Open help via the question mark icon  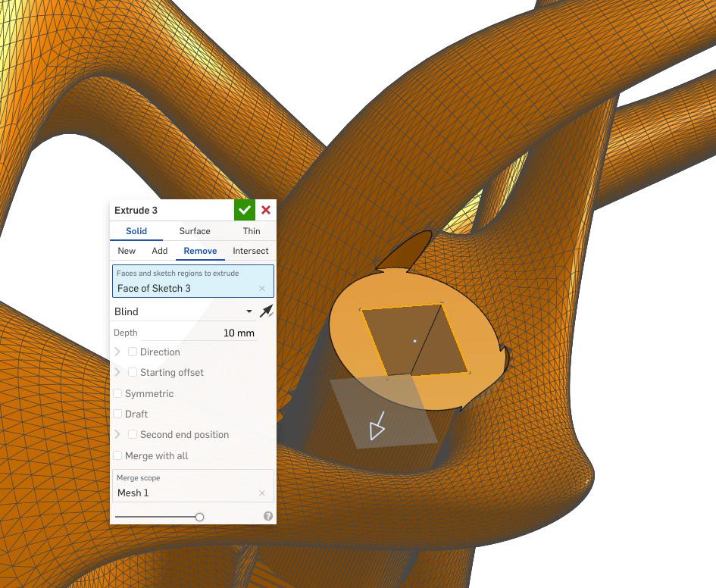click(267, 517)
